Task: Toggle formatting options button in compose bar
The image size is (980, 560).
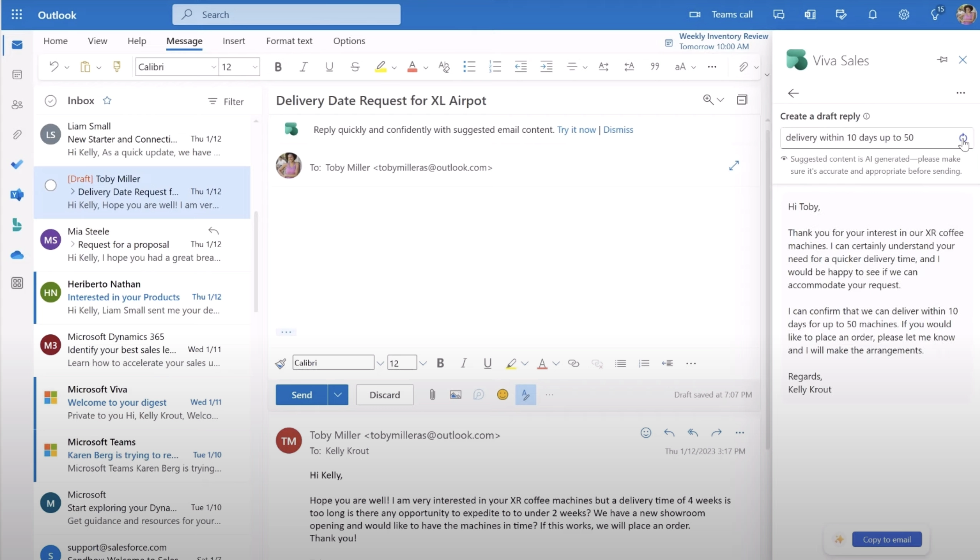Action: [525, 395]
